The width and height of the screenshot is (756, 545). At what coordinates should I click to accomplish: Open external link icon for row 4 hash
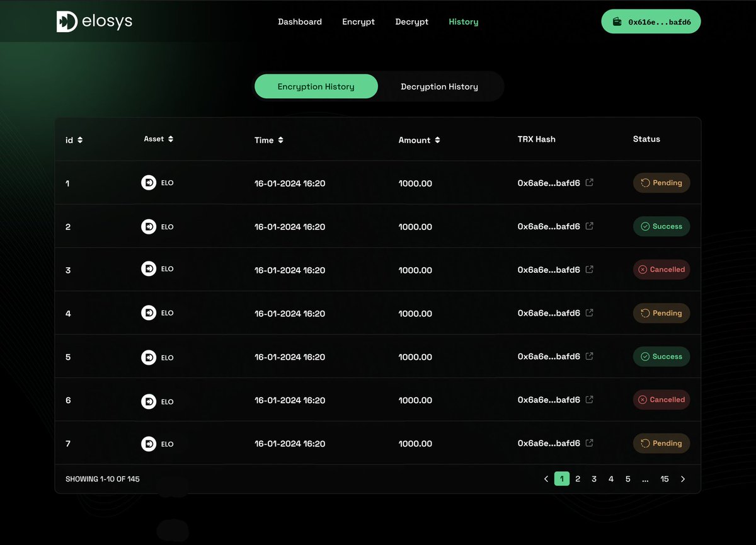click(x=590, y=313)
